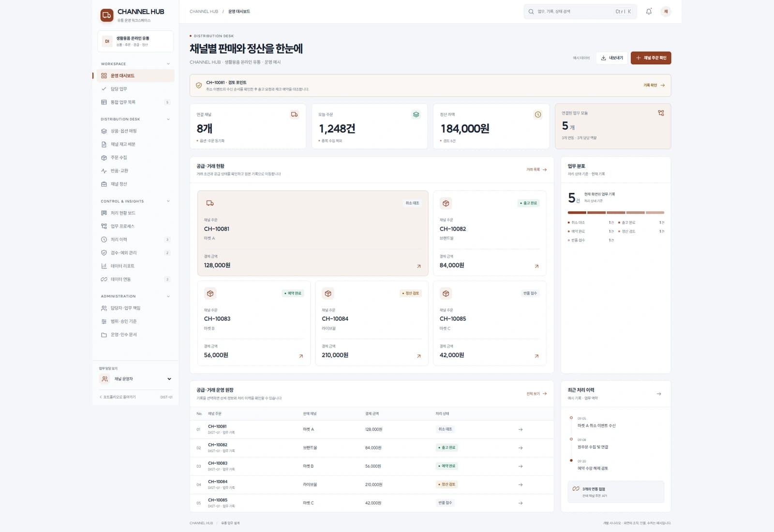Click the last lightest segment of the 업무 분포 bar

click(x=655, y=212)
